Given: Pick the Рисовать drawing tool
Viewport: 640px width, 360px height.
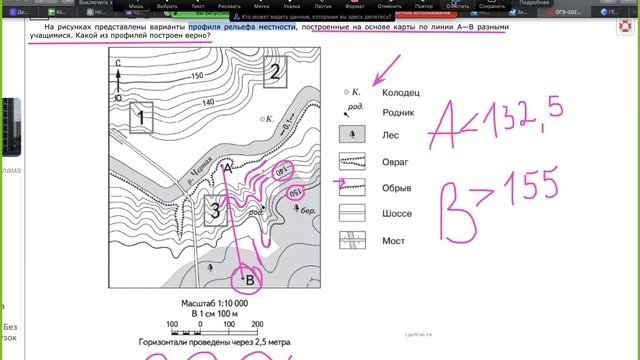Looking at the screenshot, I should click(x=229, y=5).
